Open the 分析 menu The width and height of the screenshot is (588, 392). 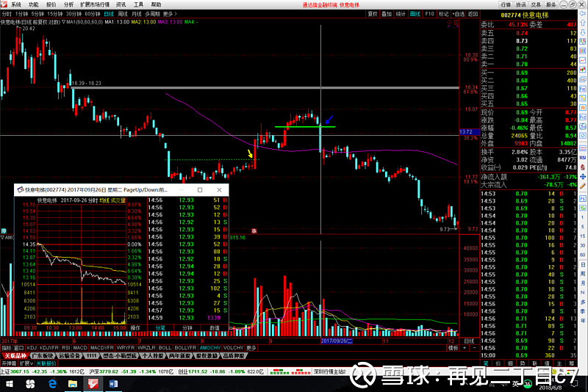[68, 4]
